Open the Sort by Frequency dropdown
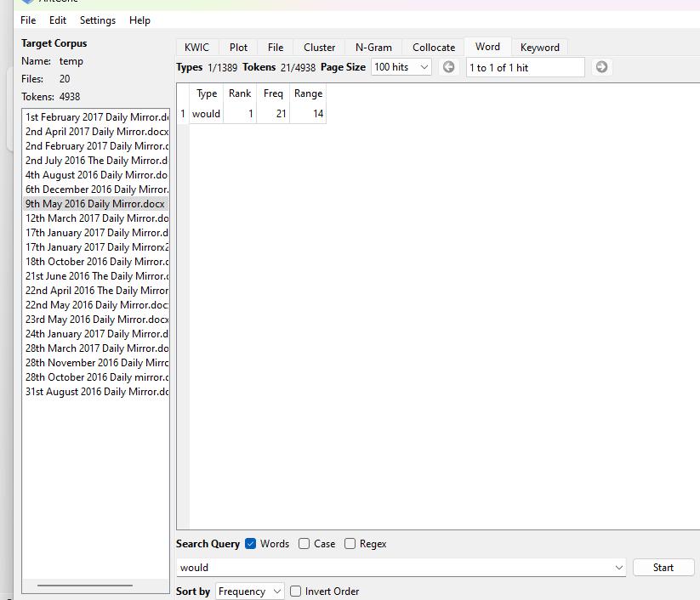This screenshot has height=600, width=700. click(249, 592)
